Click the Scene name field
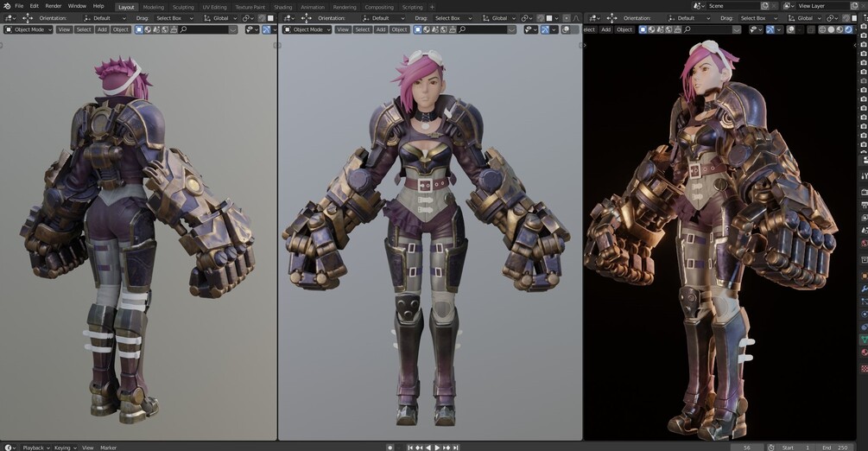868x451 pixels. click(x=735, y=6)
